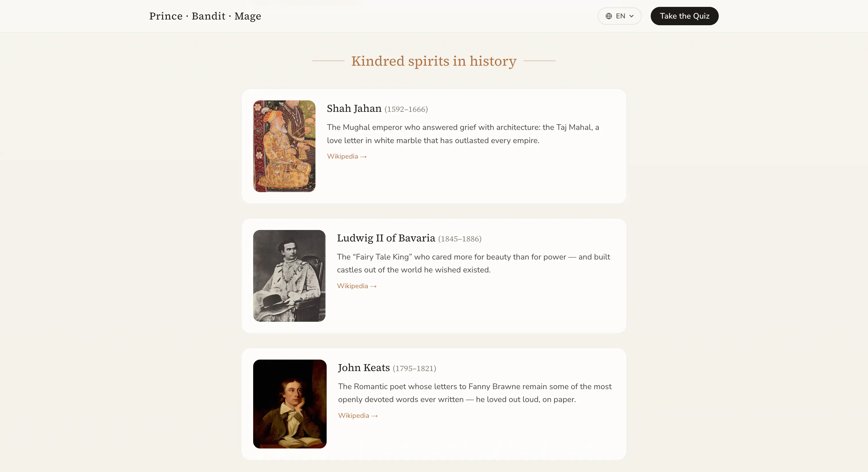Image resolution: width=868 pixels, height=472 pixels.
Task: Select the John Keats name heading
Action: (x=364, y=368)
